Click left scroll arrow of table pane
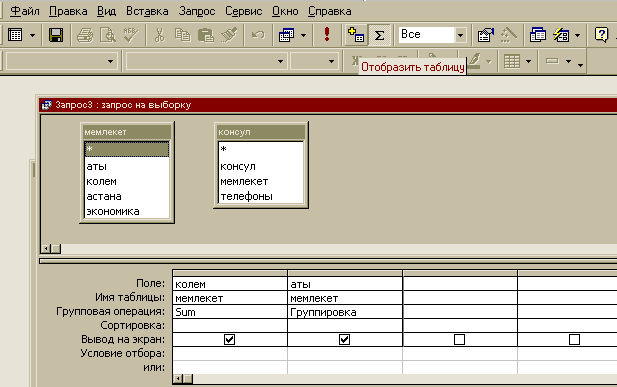This screenshot has width=617, height=387. (x=46, y=248)
